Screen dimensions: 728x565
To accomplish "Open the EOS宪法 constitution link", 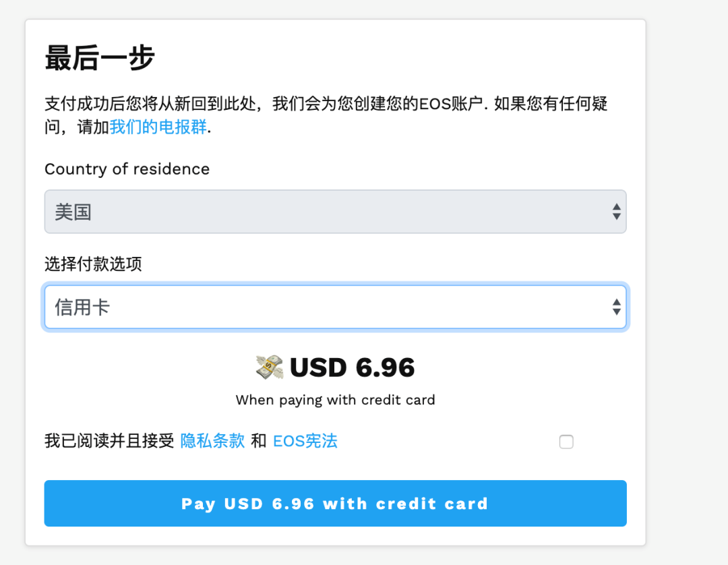I will point(305,441).
